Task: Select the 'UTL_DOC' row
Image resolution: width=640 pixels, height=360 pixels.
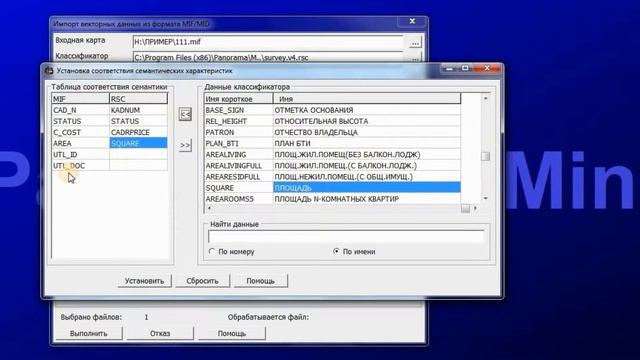Action: (x=110, y=166)
